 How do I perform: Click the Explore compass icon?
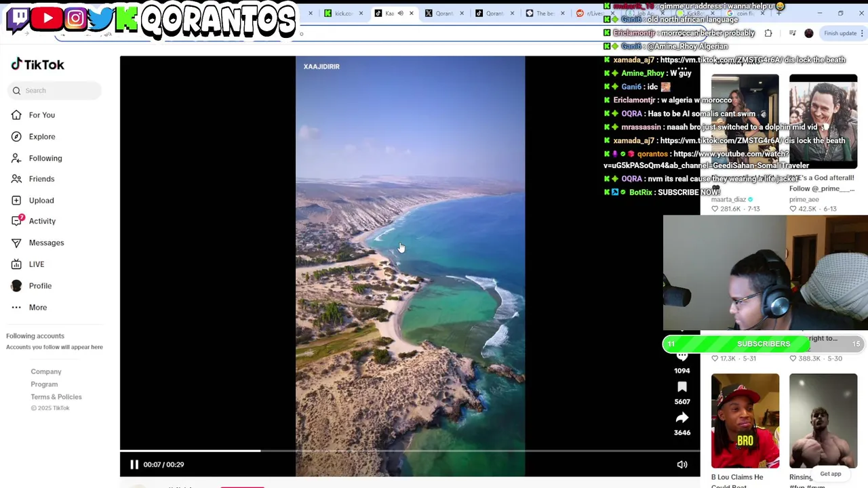tap(16, 137)
